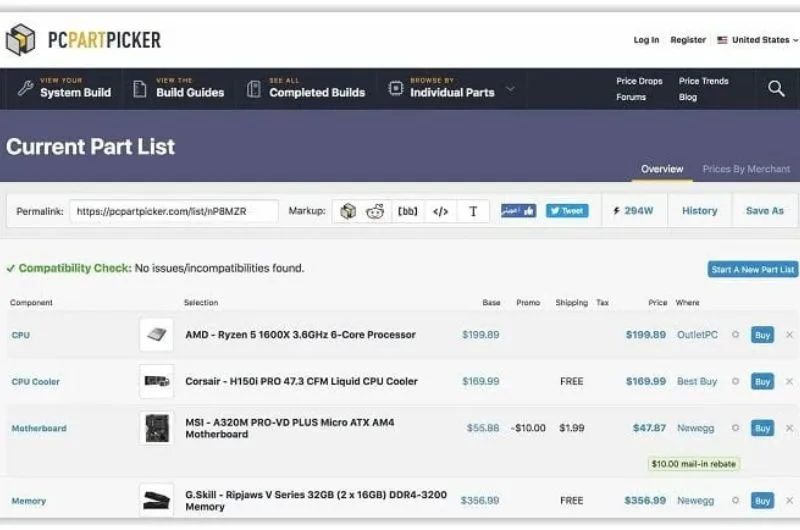800x530 pixels.
Task: Toggle the circle icon in CPU row
Action: point(735,335)
